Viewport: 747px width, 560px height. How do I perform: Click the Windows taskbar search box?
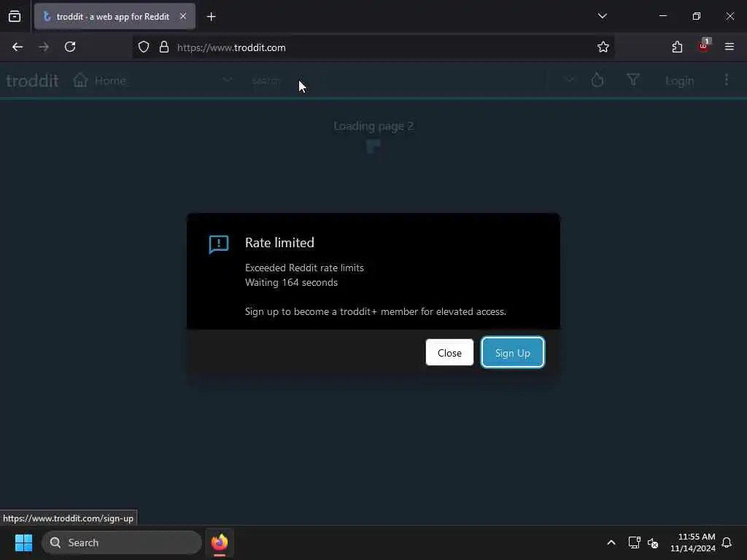(122, 542)
